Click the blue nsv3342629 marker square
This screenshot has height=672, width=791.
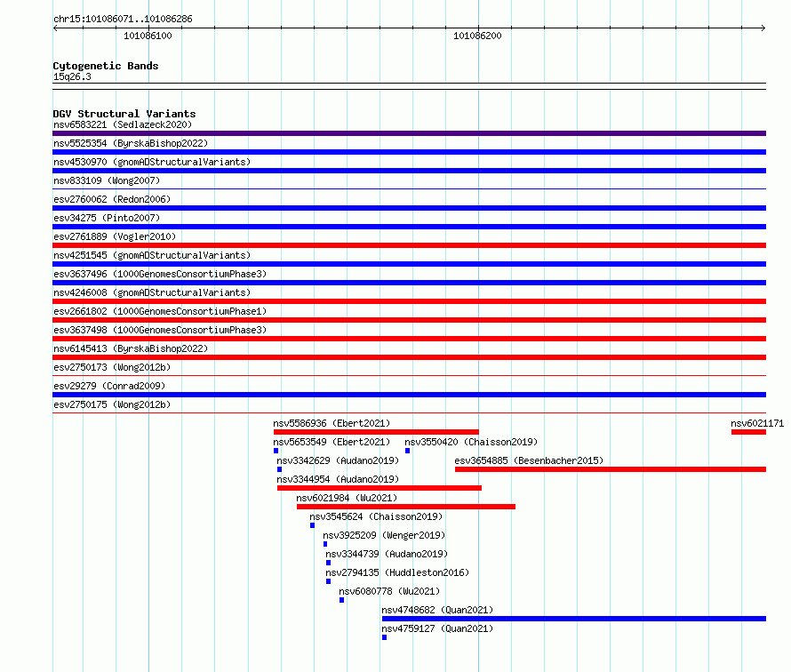click(x=279, y=469)
